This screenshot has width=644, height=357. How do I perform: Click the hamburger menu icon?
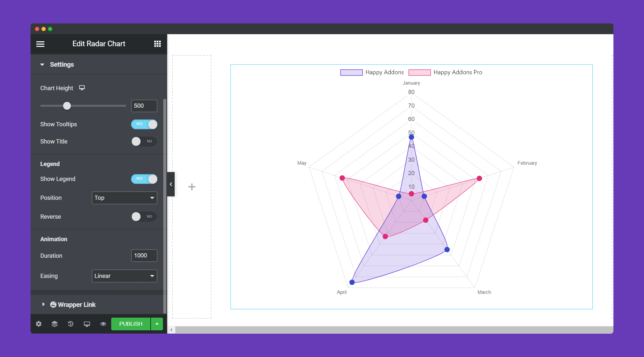[x=40, y=44]
